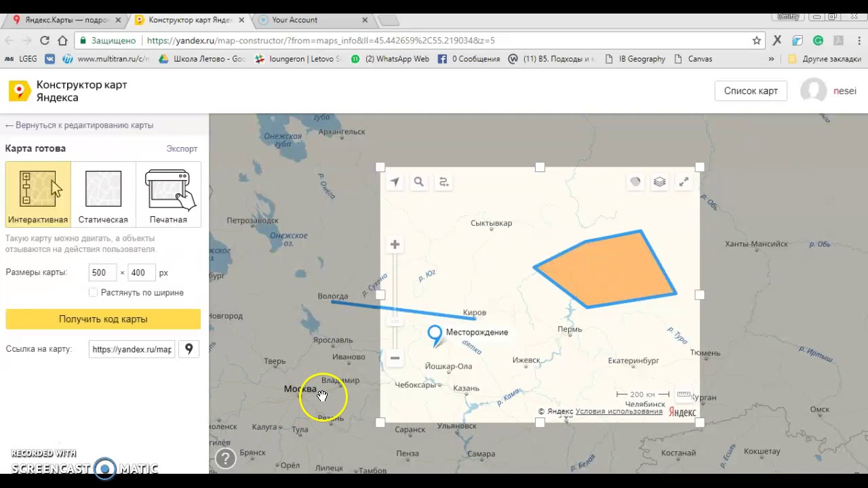Close the Your Account tab
Image resolution: width=868 pixels, height=488 pixels.
(x=365, y=20)
